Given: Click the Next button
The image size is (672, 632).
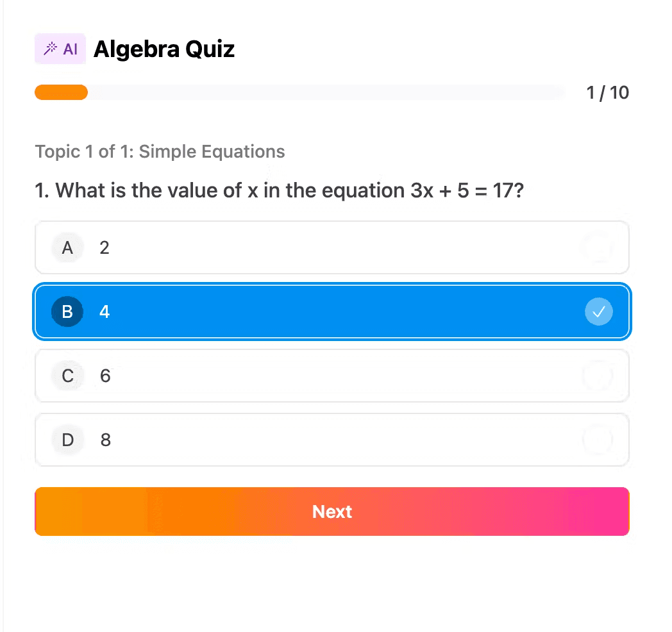Looking at the screenshot, I should [332, 511].
